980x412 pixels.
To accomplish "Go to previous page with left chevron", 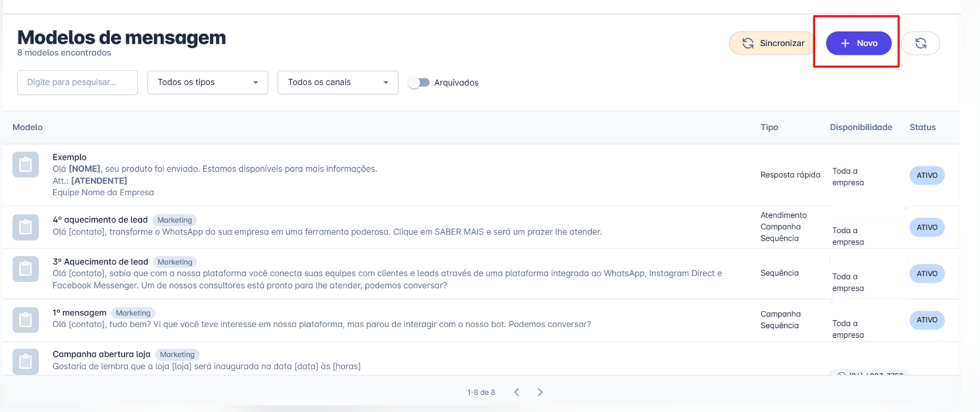I will (x=516, y=392).
